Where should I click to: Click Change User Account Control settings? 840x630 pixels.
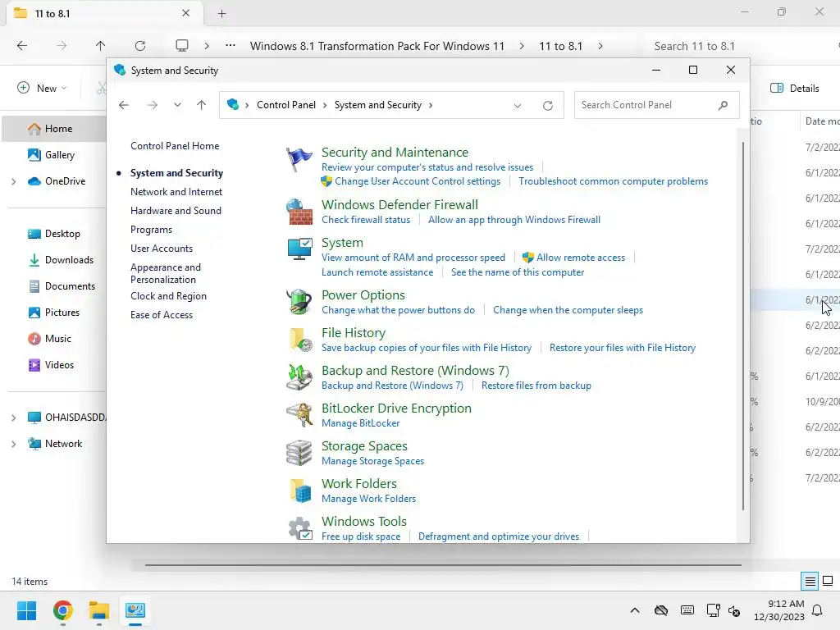click(x=418, y=181)
